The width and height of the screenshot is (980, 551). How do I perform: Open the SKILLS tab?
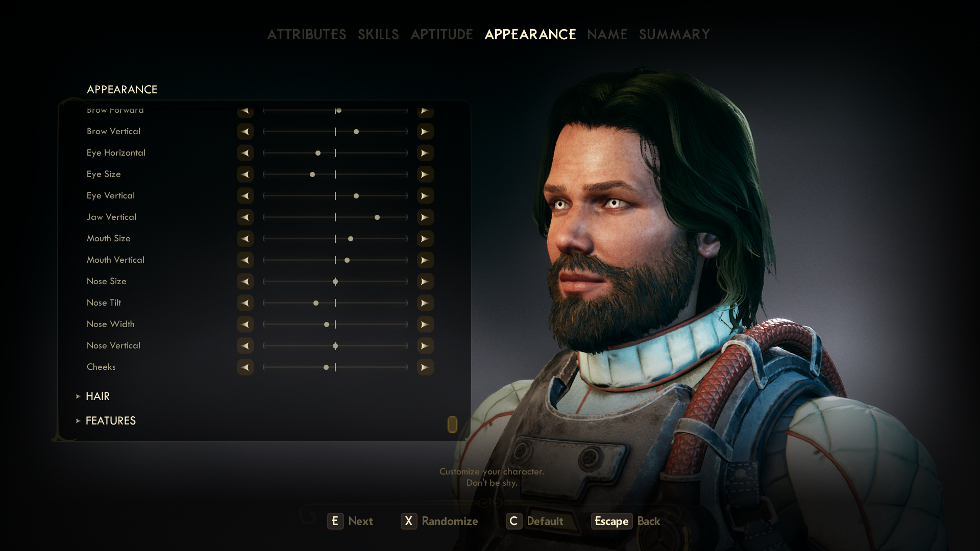[378, 35]
